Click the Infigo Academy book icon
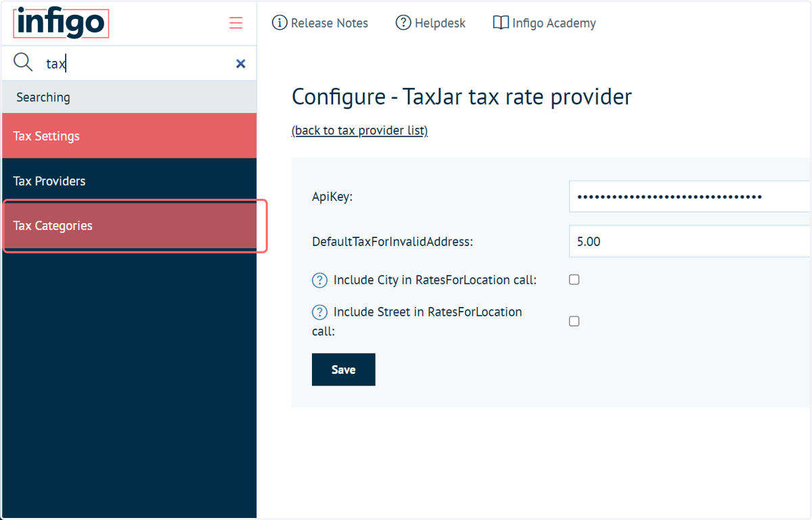Screen dimensions: 812x520 point(501,23)
